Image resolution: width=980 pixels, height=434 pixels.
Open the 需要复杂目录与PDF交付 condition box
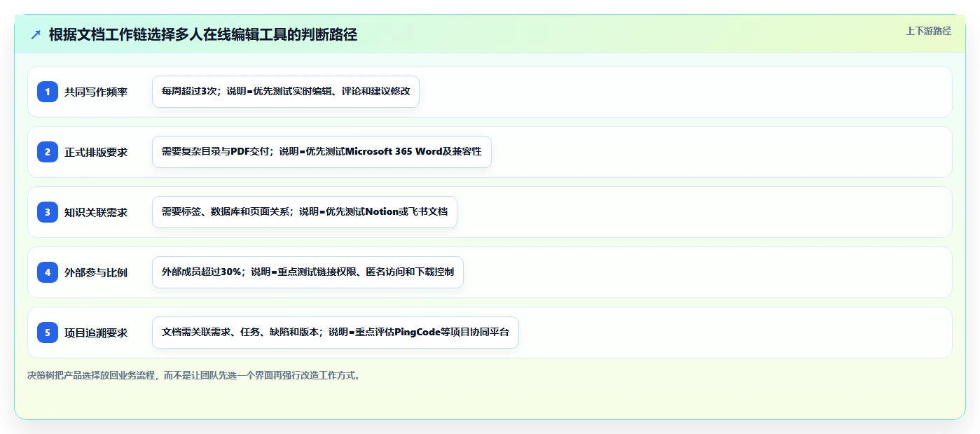coord(322,152)
